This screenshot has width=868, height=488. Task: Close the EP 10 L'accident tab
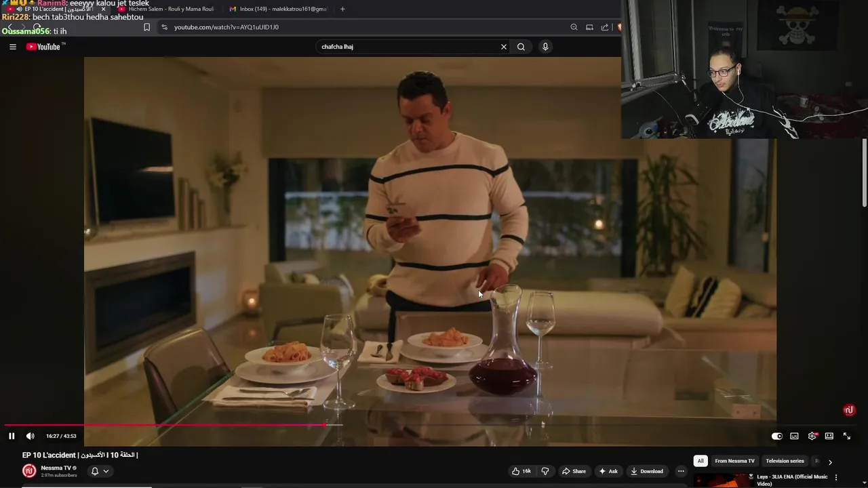pyautogui.click(x=103, y=9)
